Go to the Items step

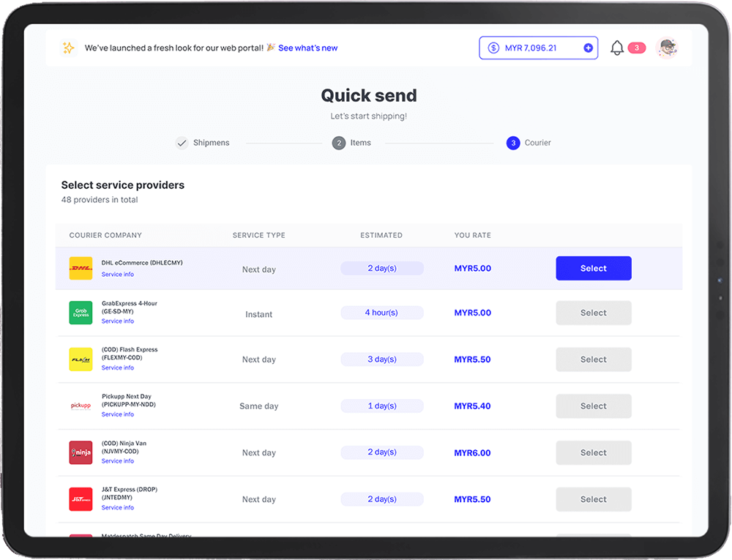352,143
